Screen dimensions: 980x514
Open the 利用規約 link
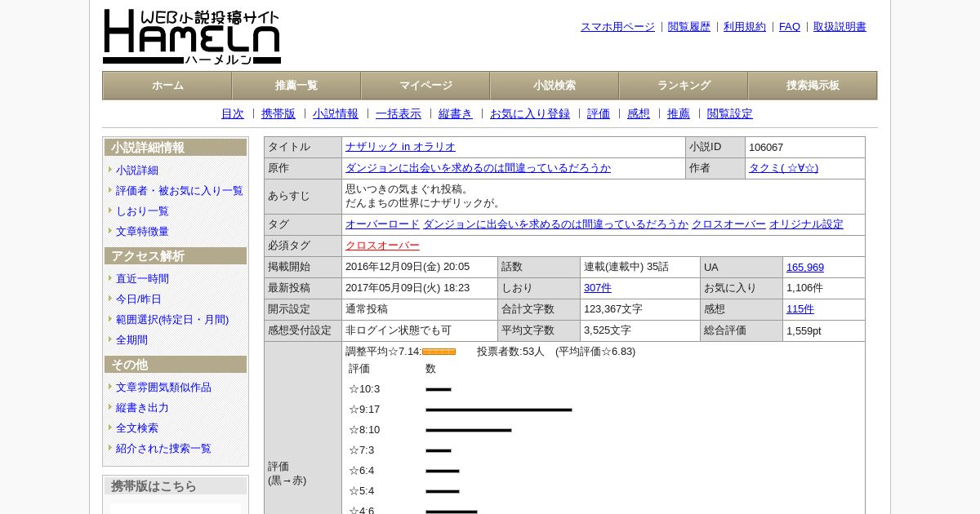tap(745, 27)
